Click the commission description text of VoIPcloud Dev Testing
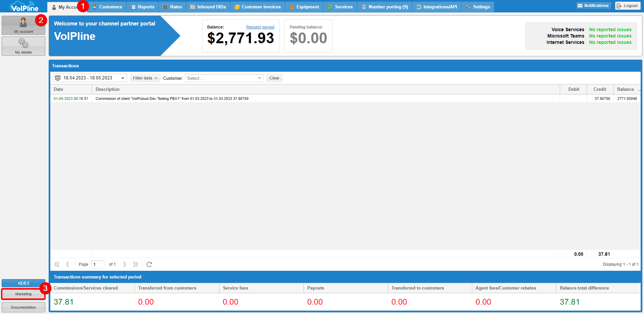This screenshot has width=644, height=314. [172, 99]
